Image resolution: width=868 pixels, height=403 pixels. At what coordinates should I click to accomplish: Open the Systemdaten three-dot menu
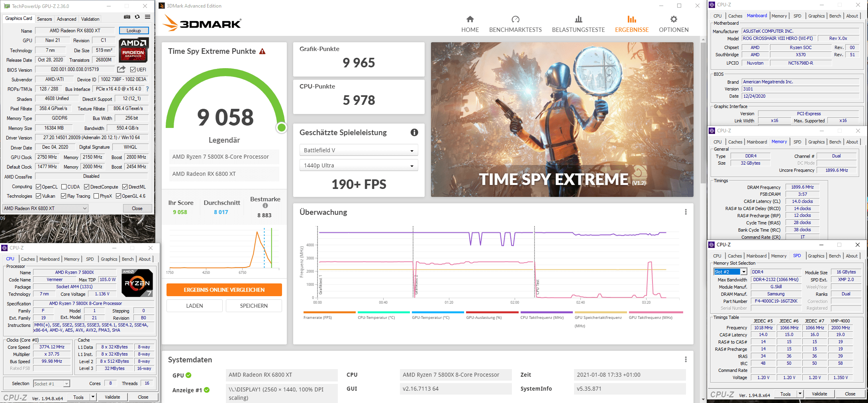point(686,360)
